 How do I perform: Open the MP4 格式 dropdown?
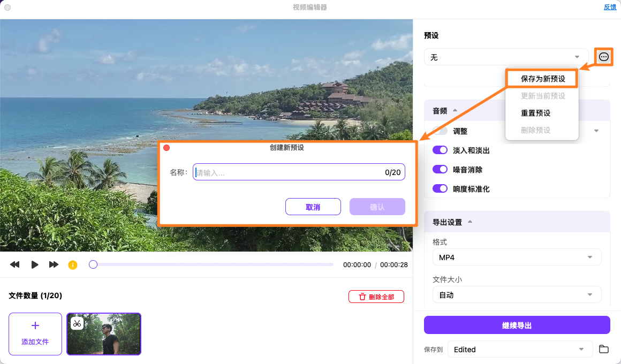[x=517, y=257]
